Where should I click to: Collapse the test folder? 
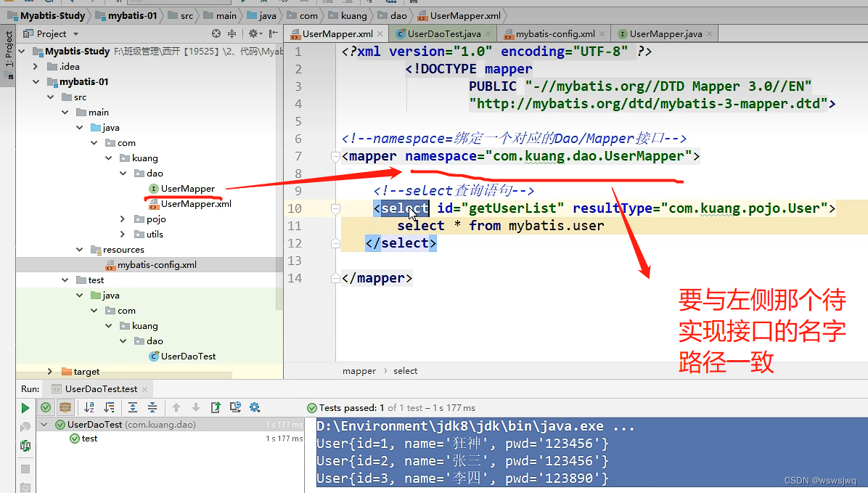pyautogui.click(x=65, y=280)
